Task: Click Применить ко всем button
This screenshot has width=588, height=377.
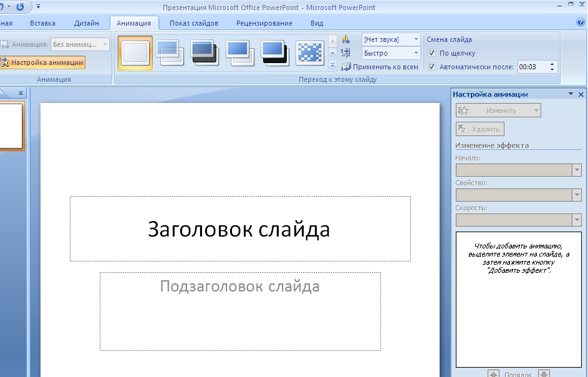Action: [x=380, y=67]
